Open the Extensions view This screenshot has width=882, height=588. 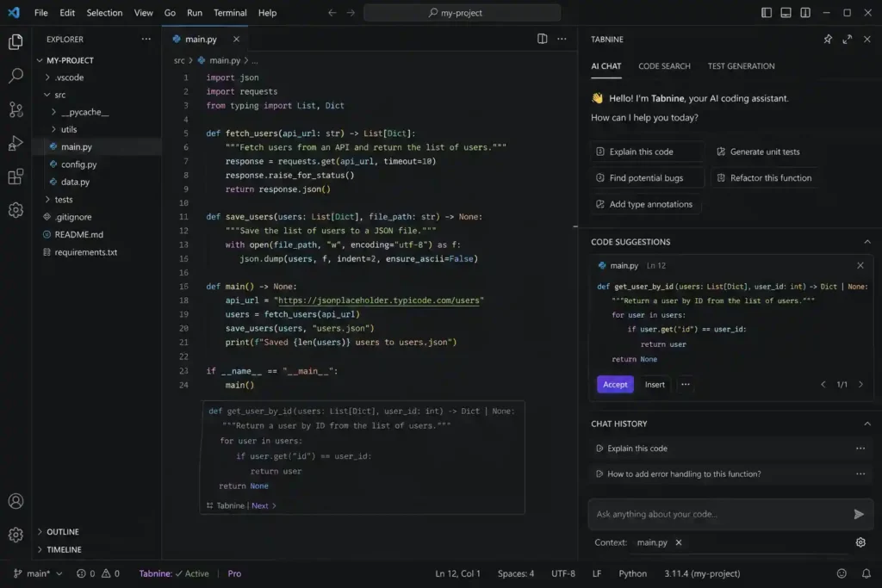[16, 176]
